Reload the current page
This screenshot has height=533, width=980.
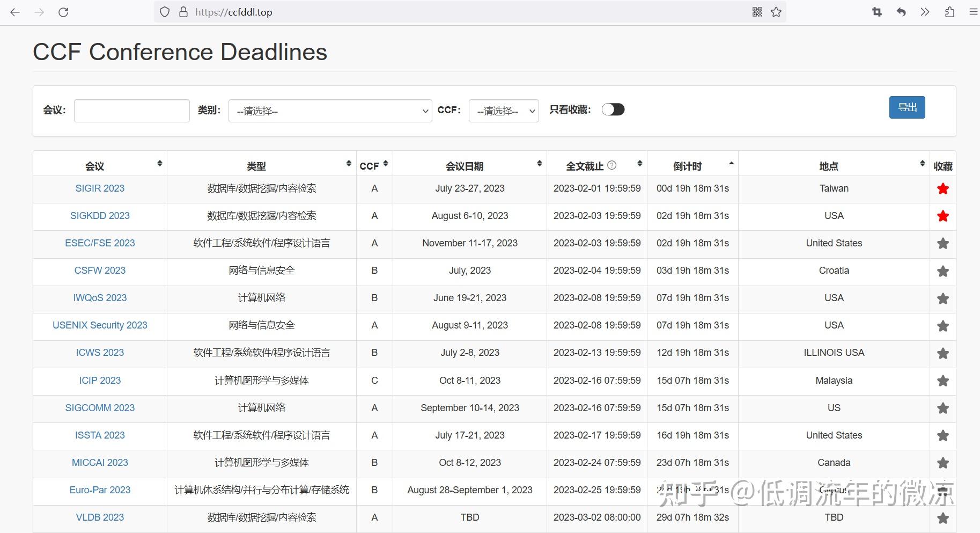click(63, 11)
